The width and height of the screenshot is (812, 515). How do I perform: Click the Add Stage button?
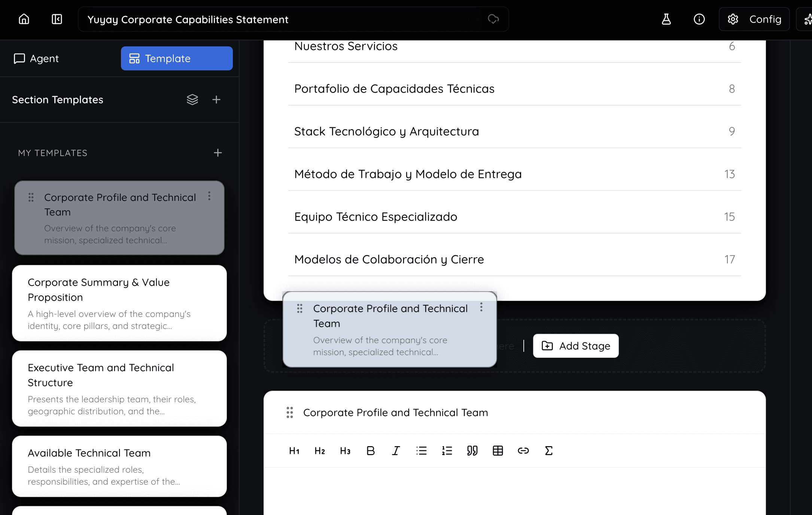pyautogui.click(x=576, y=346)
